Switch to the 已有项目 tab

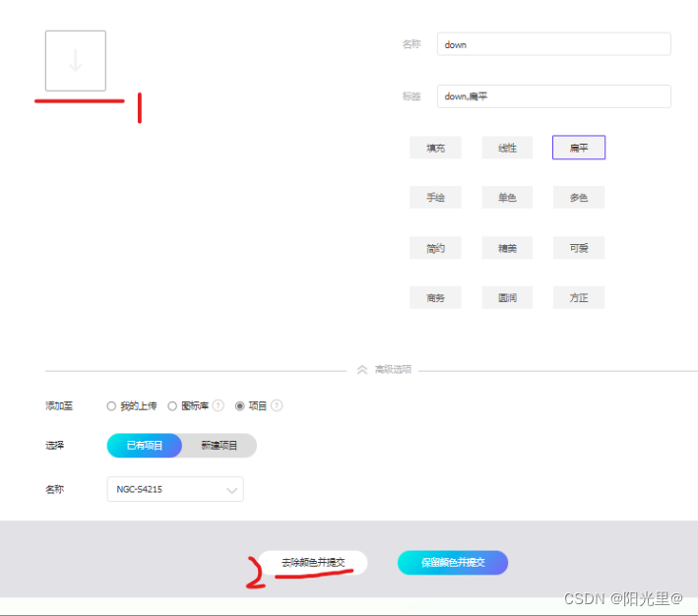tap(145, 446)
